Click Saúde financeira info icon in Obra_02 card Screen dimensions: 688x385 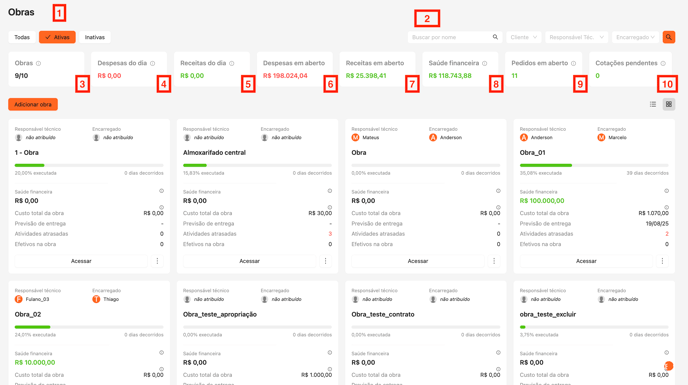point(161,353)
